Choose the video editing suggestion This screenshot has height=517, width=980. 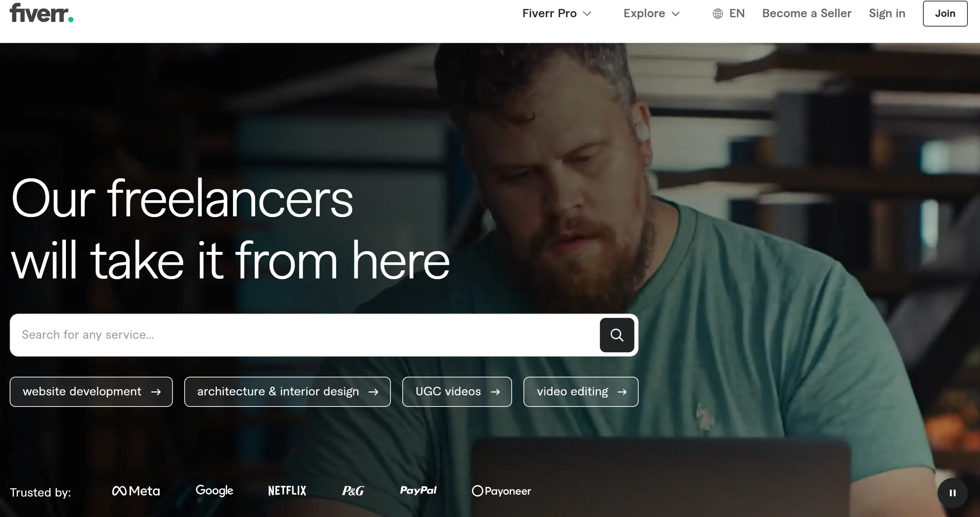(581, 391)
